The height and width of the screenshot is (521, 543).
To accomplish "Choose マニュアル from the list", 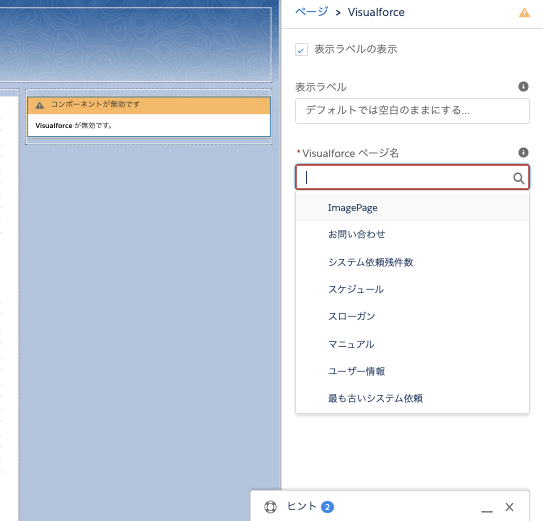I will tap(412, 344).
